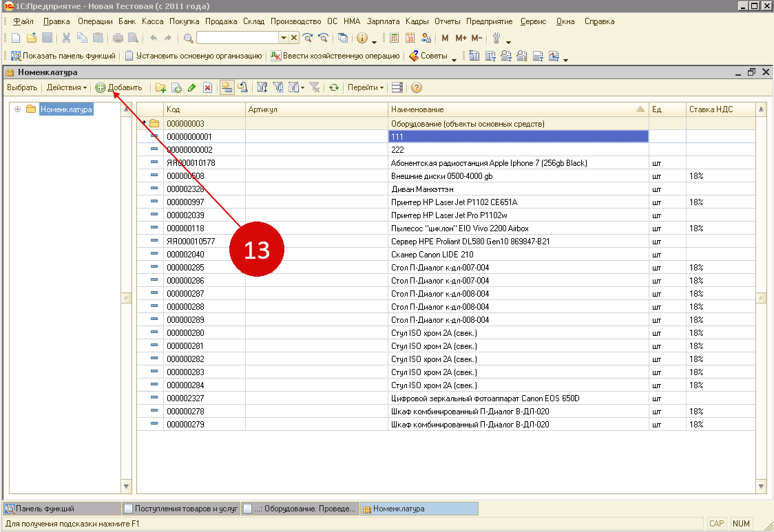Click the green Добавить (Add) button

click(119, 87)
